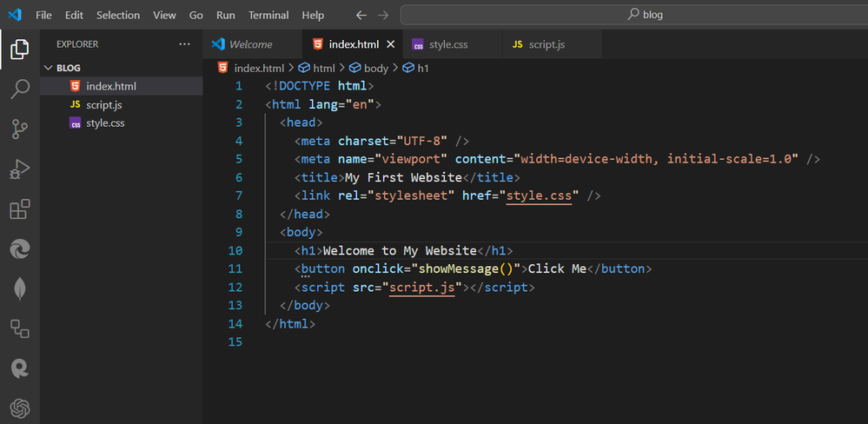The image size is (868, 424).
Task: Collapse the BLOG folder section
Action: click(x=47, y=68)
